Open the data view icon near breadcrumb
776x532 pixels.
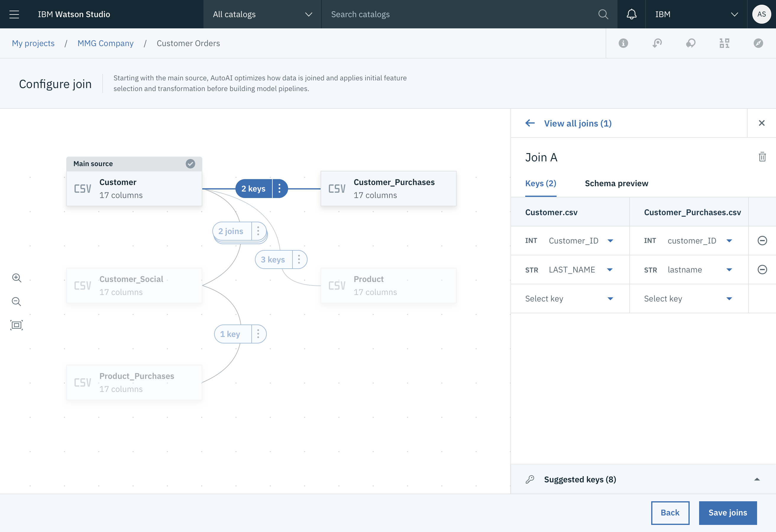(724, 43)
